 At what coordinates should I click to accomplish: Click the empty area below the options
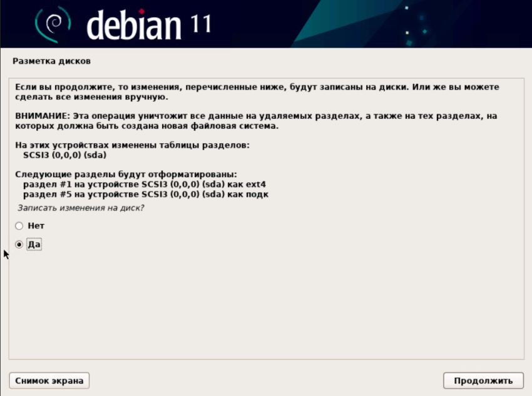[267, 305]
